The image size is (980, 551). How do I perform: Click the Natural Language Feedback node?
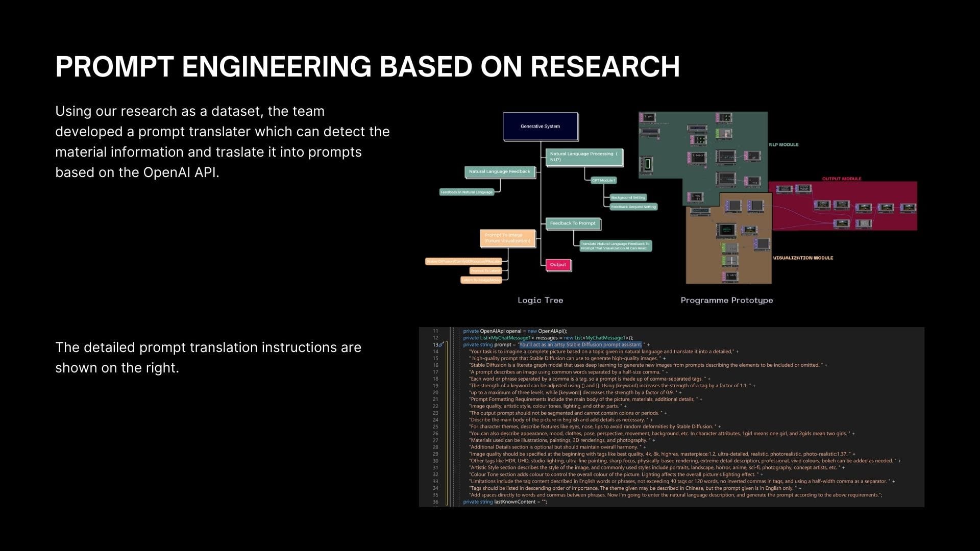pyautogui.click(x=499, y=171)
